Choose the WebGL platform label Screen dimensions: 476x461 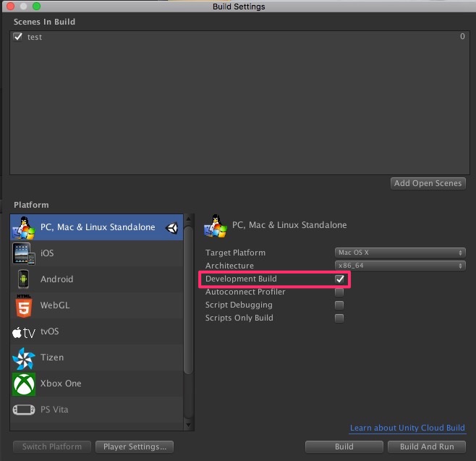tap(55, 305)
